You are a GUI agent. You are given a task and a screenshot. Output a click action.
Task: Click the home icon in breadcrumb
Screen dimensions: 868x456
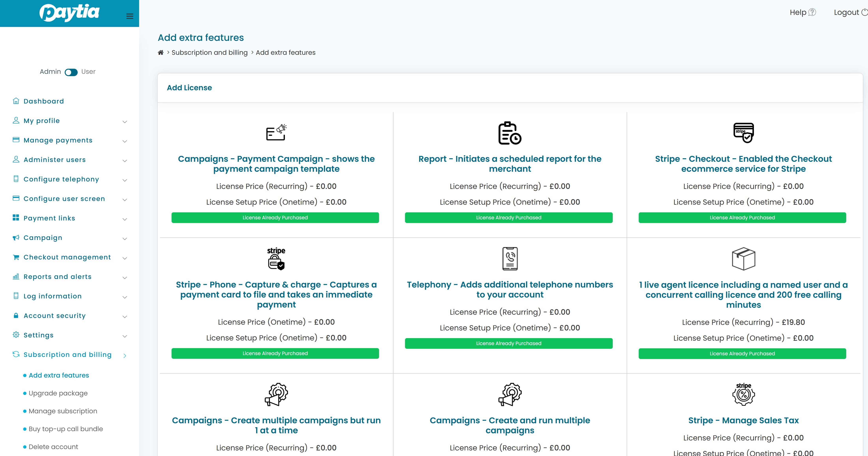pos(161,53)
